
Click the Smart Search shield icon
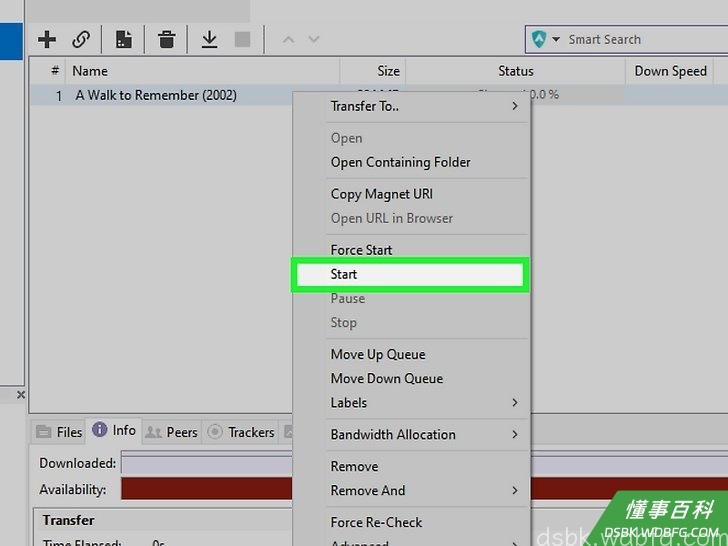(539, 39)
